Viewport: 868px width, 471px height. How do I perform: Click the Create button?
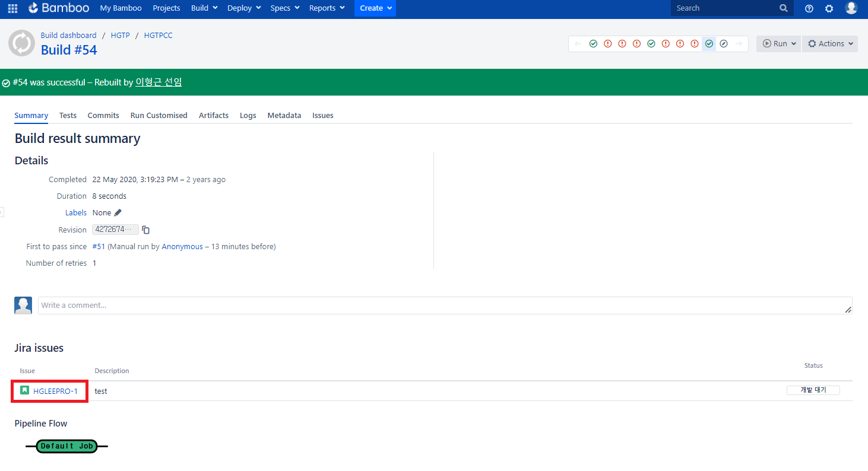pyautogui.click(x=375, y=8)
